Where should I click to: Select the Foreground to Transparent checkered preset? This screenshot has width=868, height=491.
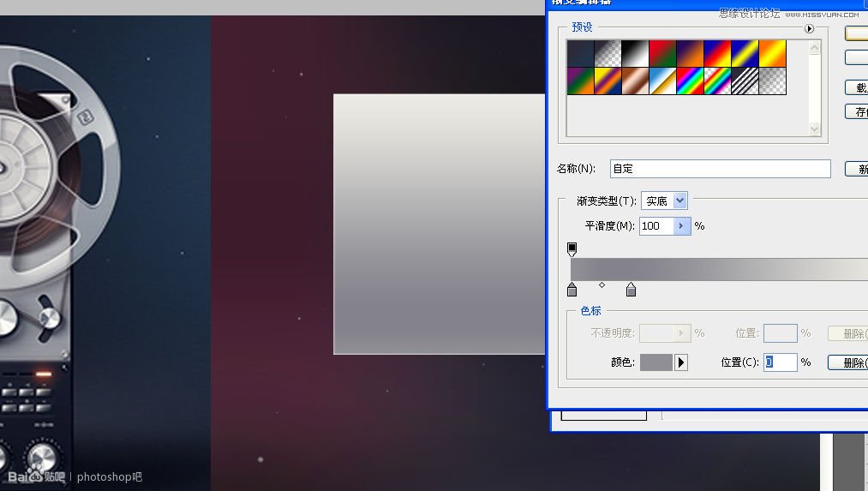(x=608, y=54)
